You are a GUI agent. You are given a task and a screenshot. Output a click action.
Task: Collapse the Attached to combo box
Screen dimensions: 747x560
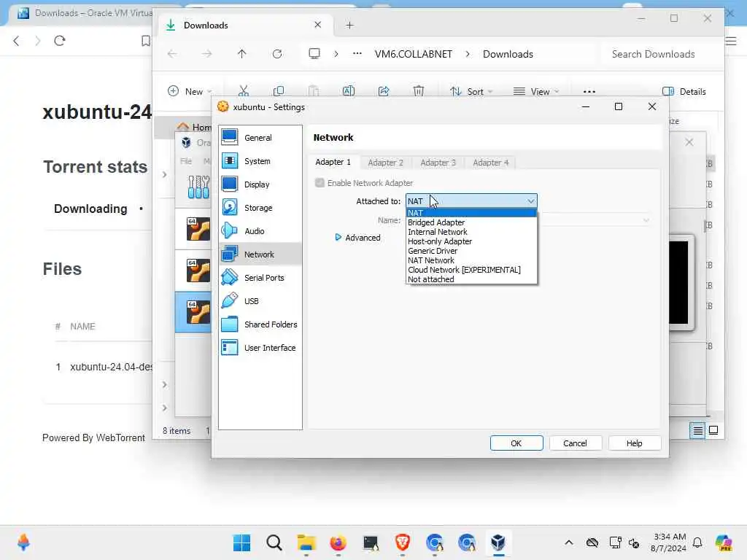click(x=531, y=201)
